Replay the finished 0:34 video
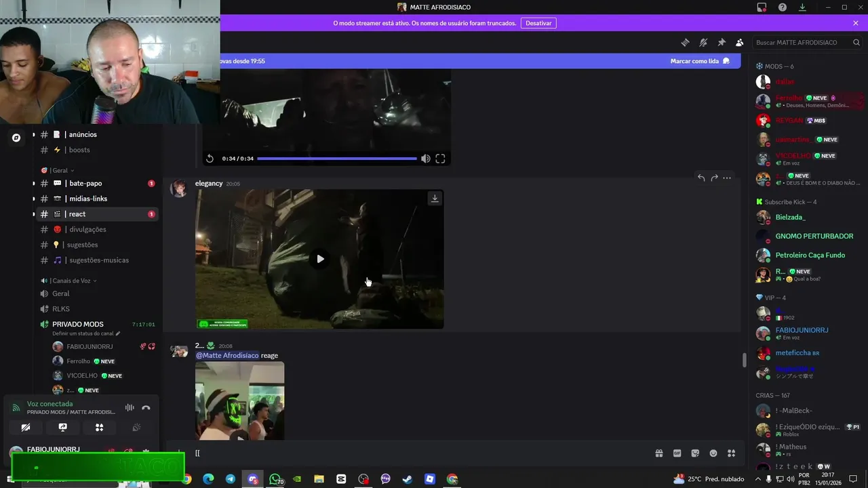This screenshot has height=488, width=868. (210, 159)
